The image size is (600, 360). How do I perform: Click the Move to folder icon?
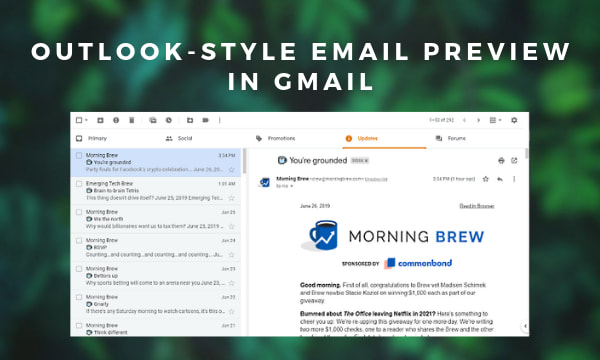(190, 120)
